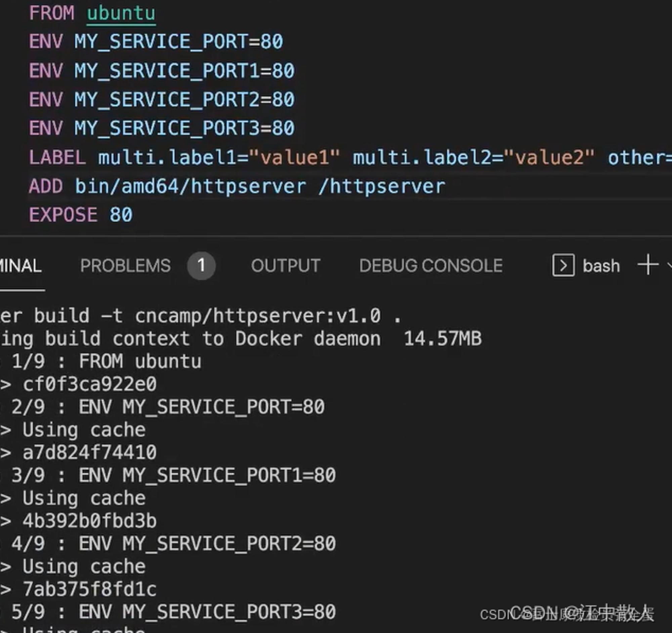Click the problems count badge showing 1
The height and width of the screenshot is (633, 672).
tap(201, 266)
